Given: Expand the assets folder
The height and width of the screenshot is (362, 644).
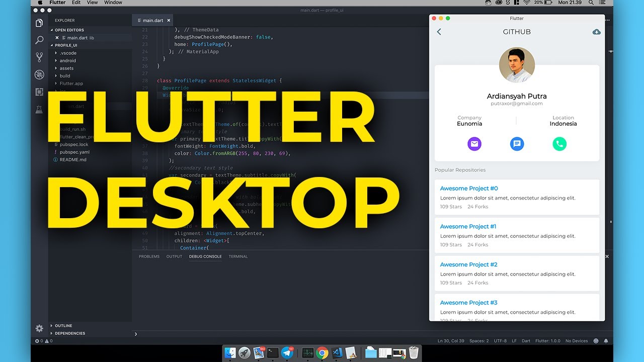Looking at the screenshot, I should (x=66, y=68).
